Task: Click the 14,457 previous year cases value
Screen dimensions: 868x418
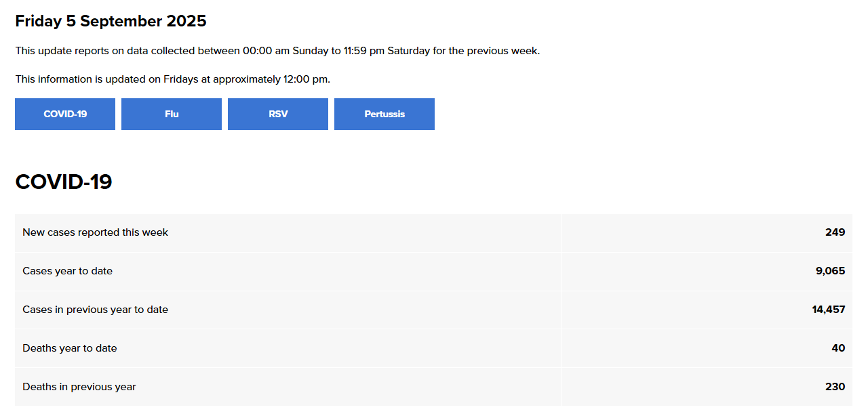Action: (x=828, y=310)
